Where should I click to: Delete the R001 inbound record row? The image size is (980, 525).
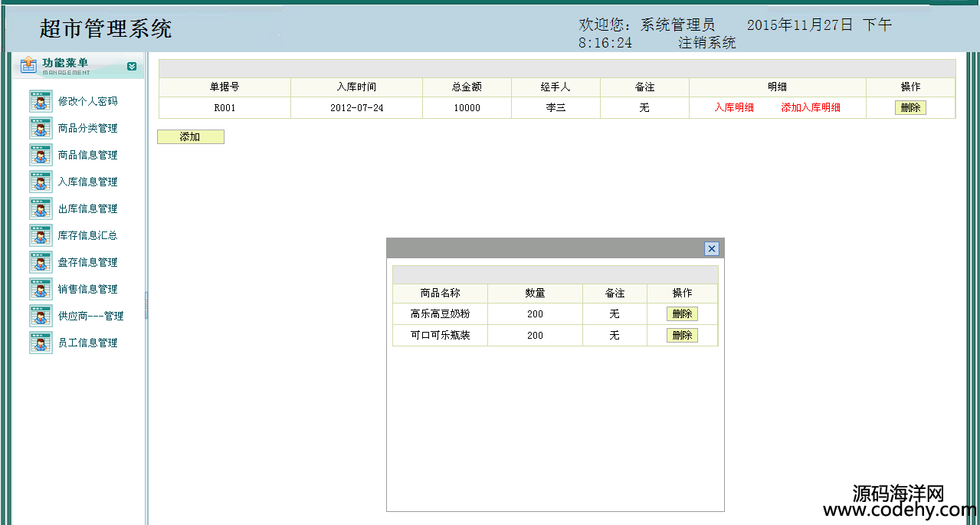click(910, 108)
